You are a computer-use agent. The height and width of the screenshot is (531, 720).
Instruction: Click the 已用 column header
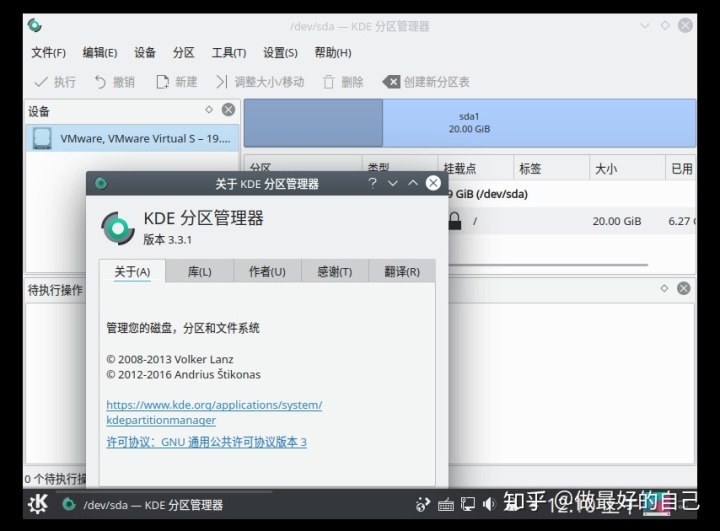coord(681,169)
